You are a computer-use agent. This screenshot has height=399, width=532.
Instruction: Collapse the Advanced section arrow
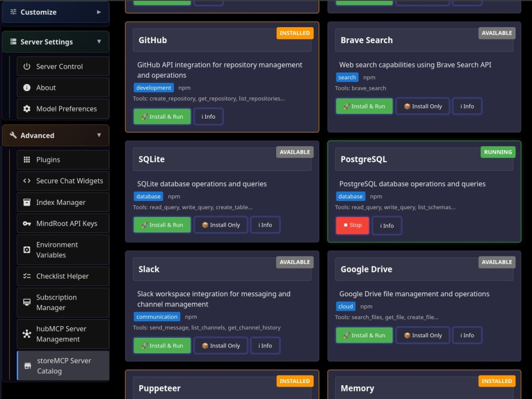[x=99, y=135]
